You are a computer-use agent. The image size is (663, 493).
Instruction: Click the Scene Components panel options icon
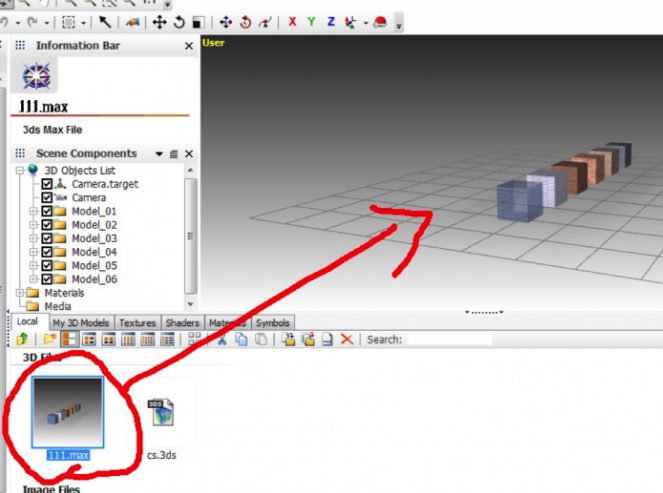pos(174,154)
